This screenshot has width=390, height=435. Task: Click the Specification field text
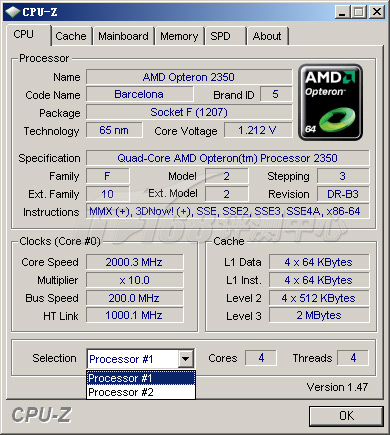pyautogui.click(x=228, y=158)
